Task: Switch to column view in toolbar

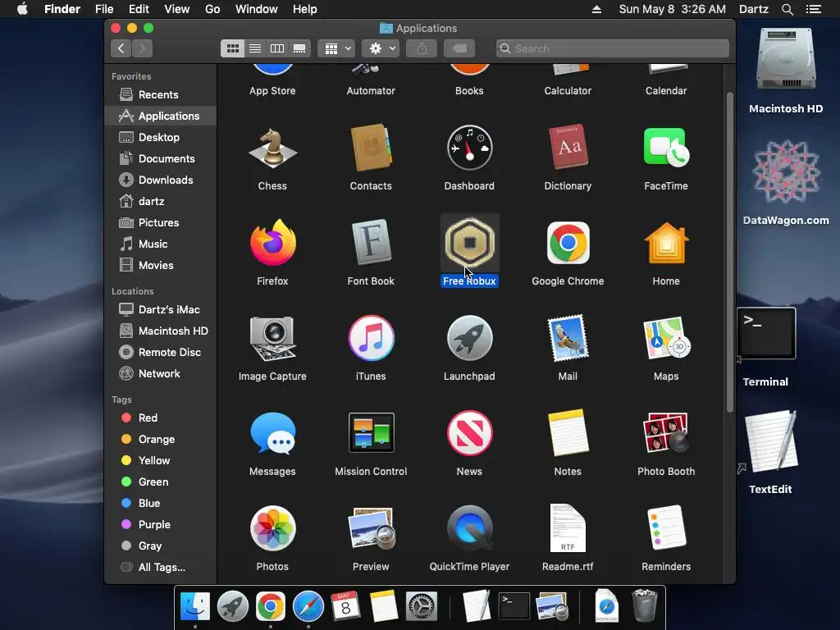Action: (277, 48)
